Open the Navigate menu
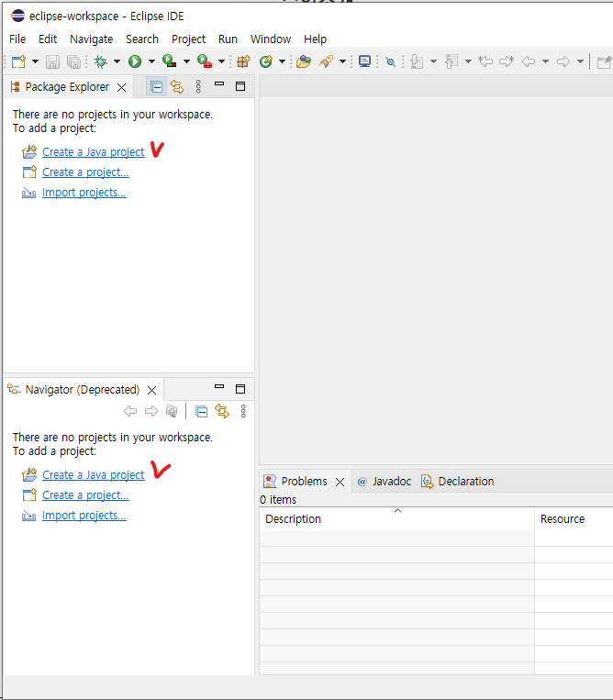Viewport: 613px width, 700px height. point(92,39)
